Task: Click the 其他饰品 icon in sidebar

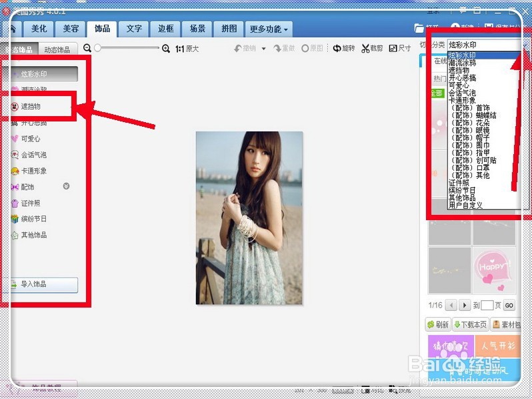Action: (x=15, y=235)
